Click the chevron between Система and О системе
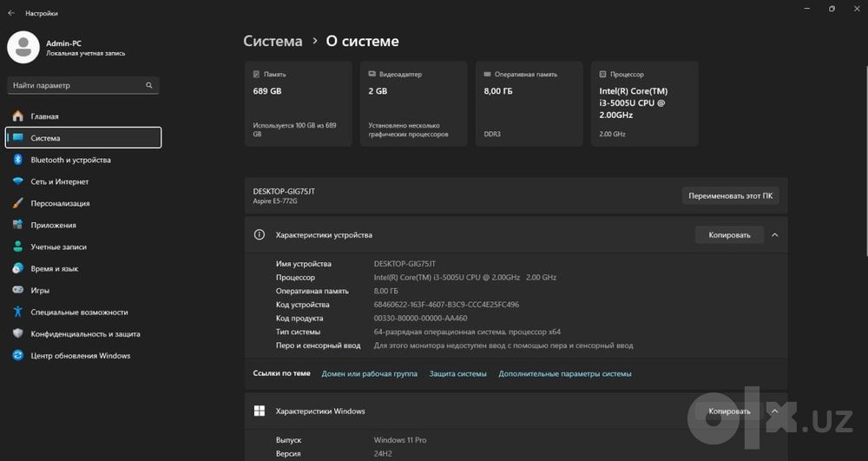 click(314, 41)
